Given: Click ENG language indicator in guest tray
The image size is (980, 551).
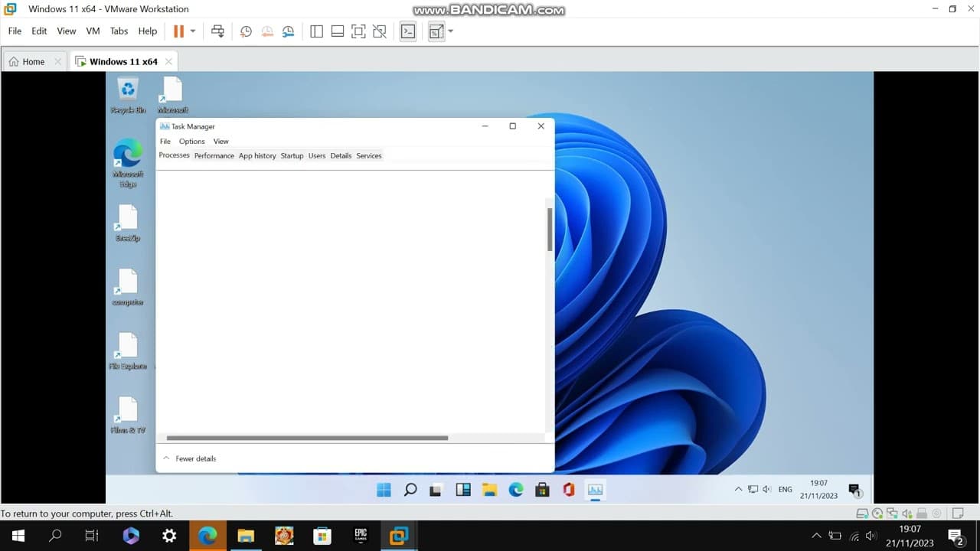Looking at the screenshot, I should click(786, 490).
